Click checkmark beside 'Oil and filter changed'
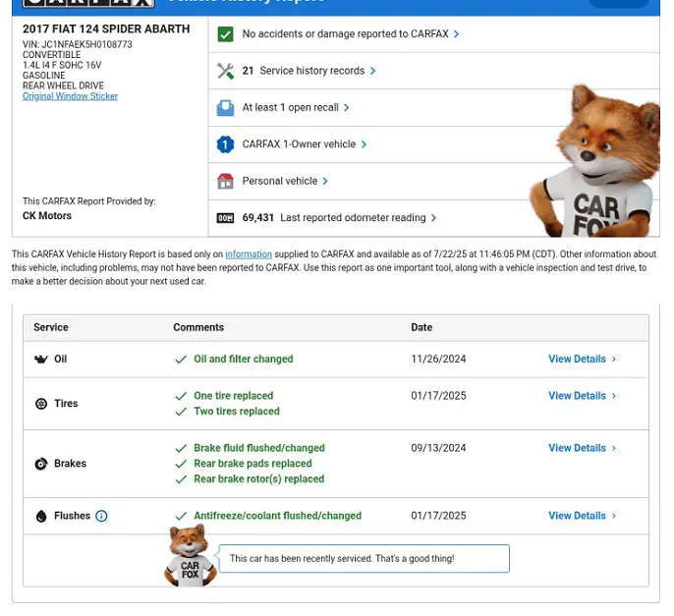Screen dimensions: 674x616 coord(181,360)
